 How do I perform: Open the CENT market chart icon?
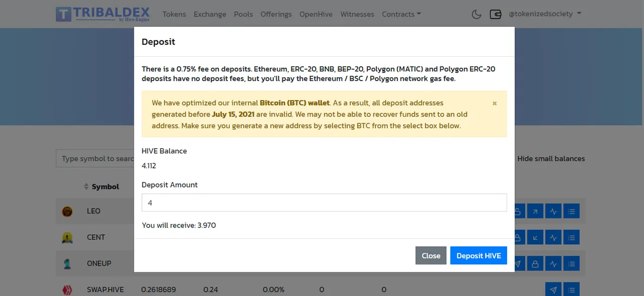(553, 237)
